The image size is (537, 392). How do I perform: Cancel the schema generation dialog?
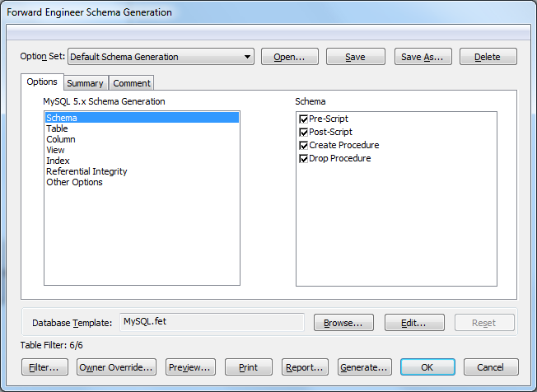pos(491,367)
